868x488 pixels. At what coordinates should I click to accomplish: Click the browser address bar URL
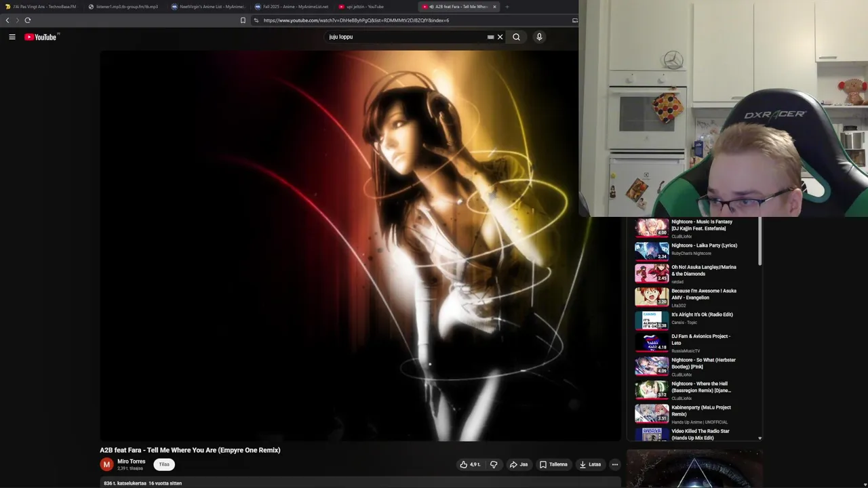(356, 20)
